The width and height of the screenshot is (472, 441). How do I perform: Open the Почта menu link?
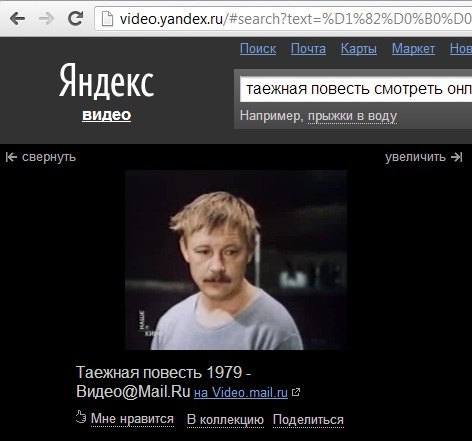[x=308, y=49]
